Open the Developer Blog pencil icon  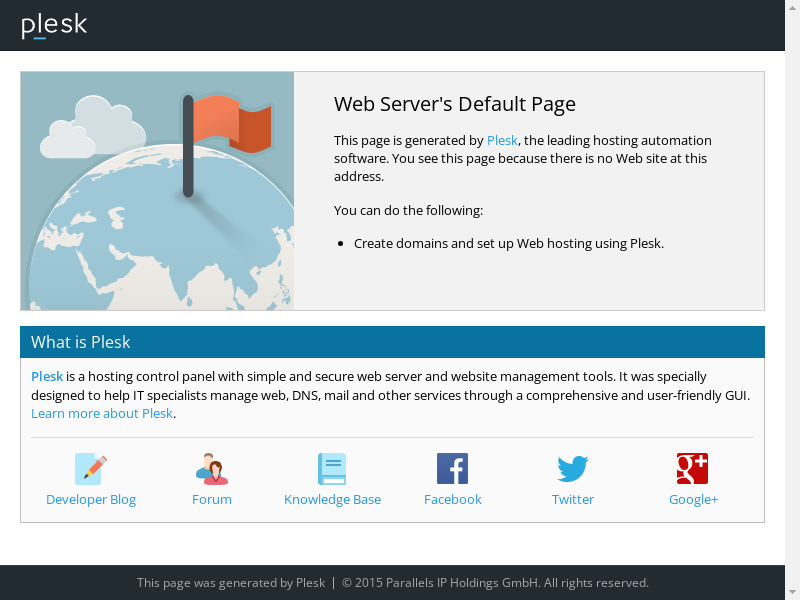click(x=91, y=468)
